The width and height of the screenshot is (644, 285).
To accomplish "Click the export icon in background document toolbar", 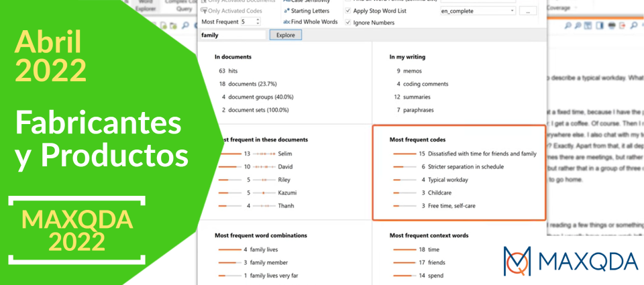I will 622,25.
